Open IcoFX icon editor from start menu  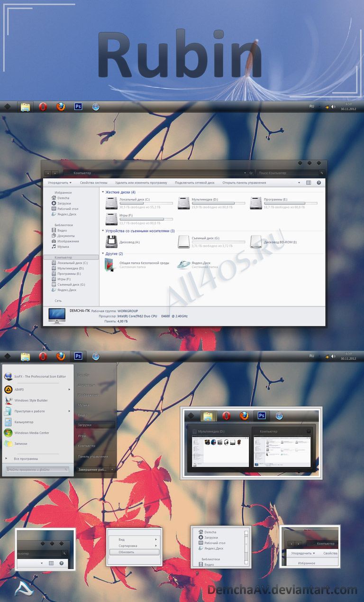(36, 376)
